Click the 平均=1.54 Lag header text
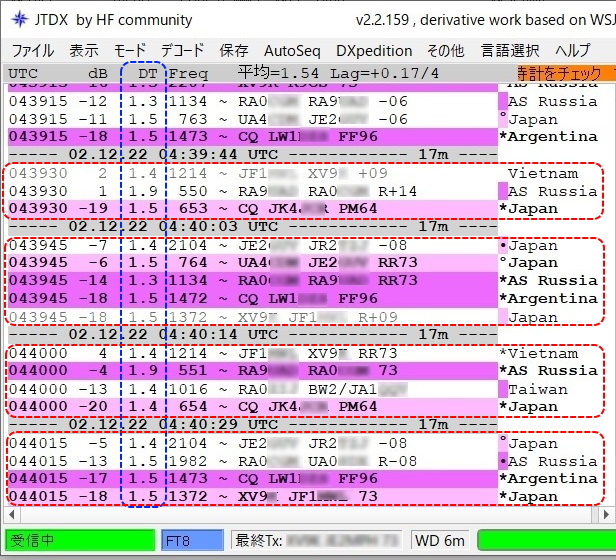The height and width of the screenshot is (560, 616). point(338,73)
